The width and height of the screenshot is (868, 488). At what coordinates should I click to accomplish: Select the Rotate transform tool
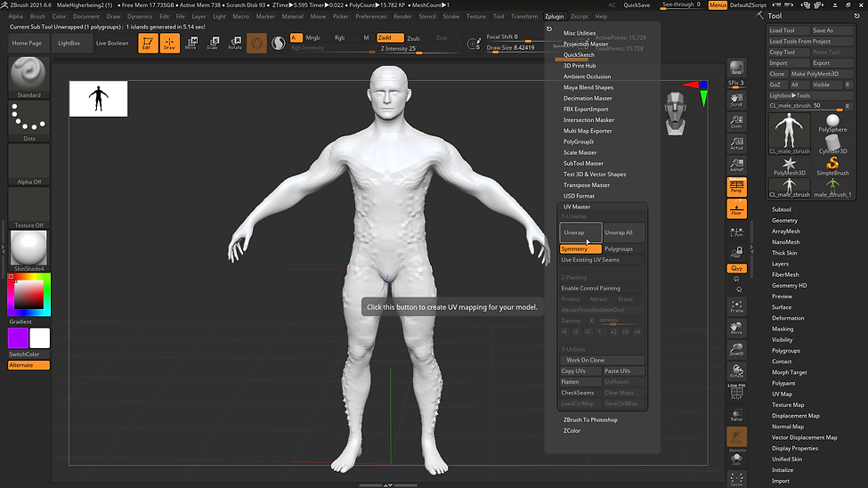tap(235, 43)
